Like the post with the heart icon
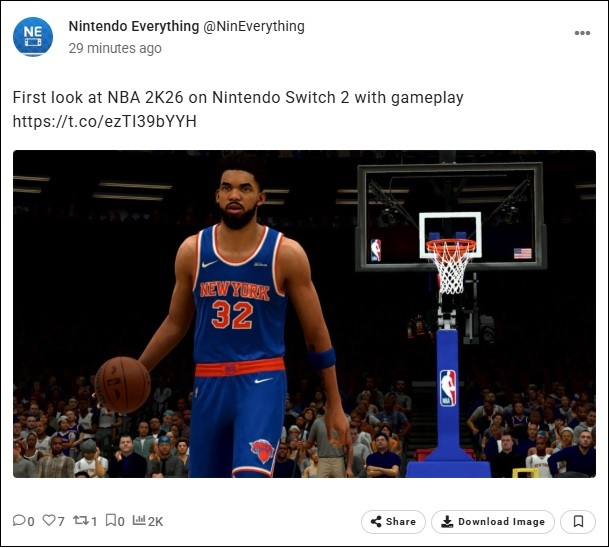Screen dimensions: 609x548 tap(49, 520)
